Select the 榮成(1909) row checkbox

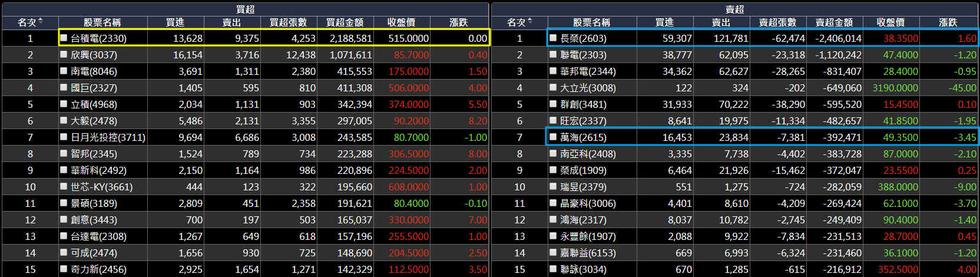click(x=553, y=170)
